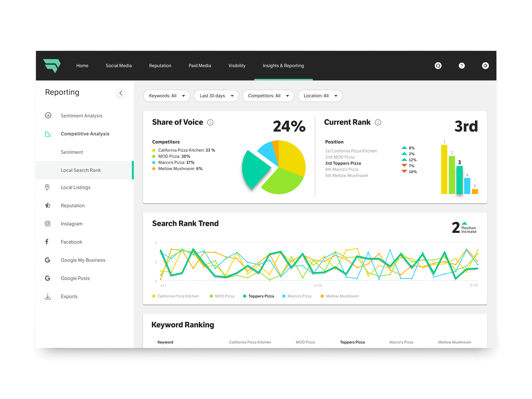
Task: Switch to the Social Media tab
Action: [119, 66]
